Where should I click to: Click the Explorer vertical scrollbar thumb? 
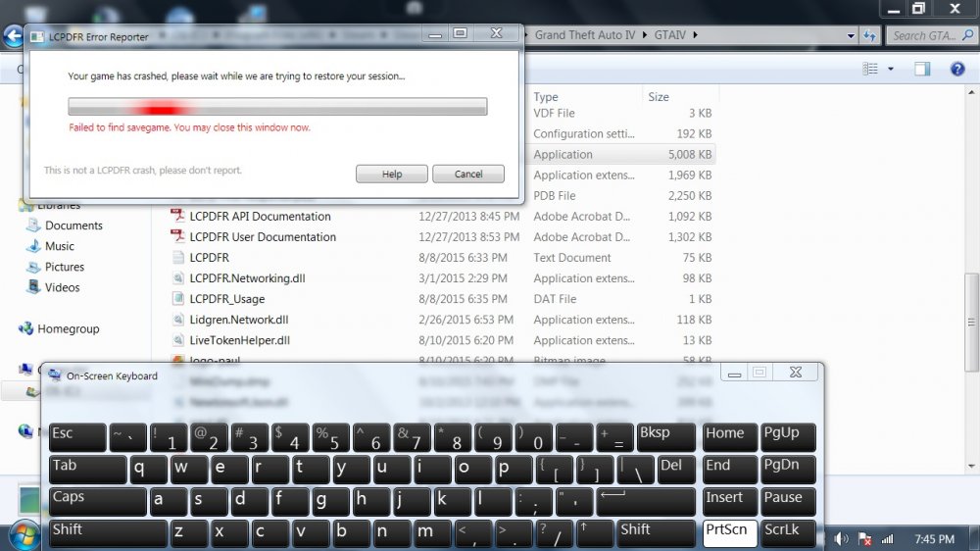[x=971, y=323]
